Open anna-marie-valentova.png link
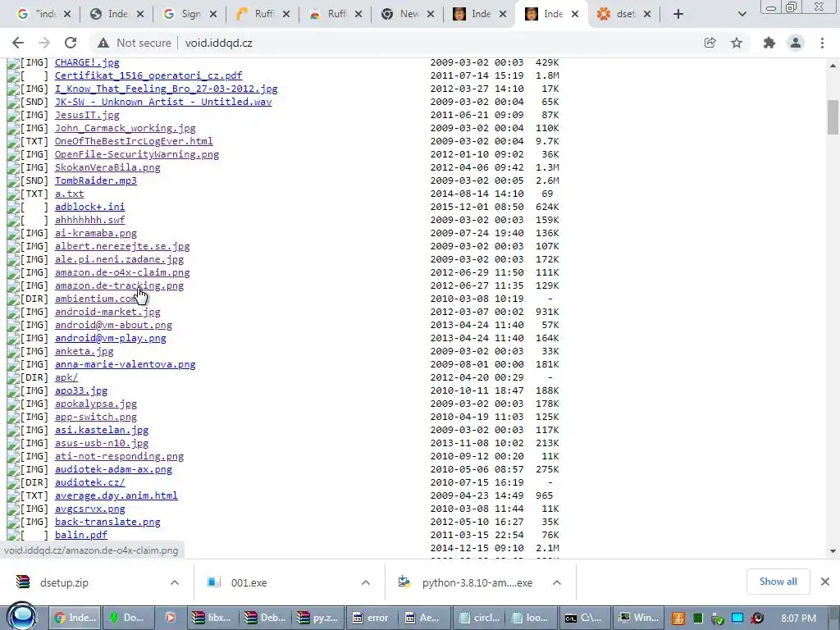Viewport: 840px width, 630px height. tap(125, 364)
